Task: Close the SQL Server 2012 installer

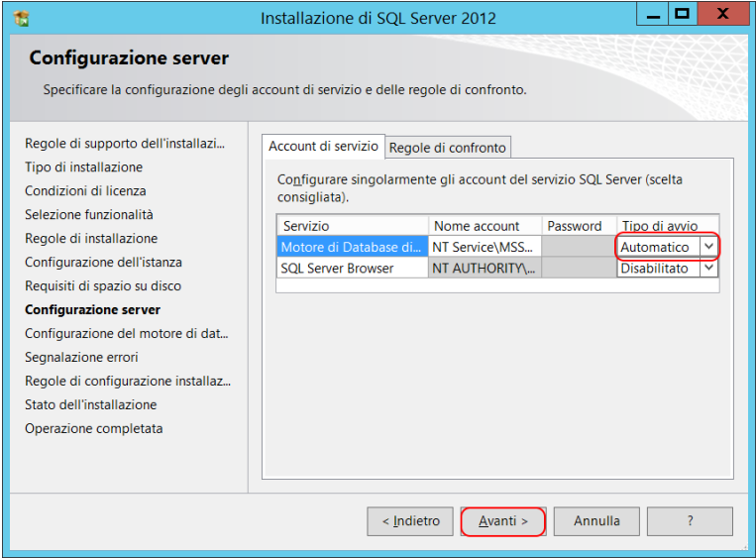Action: click(x=722, y=15)
